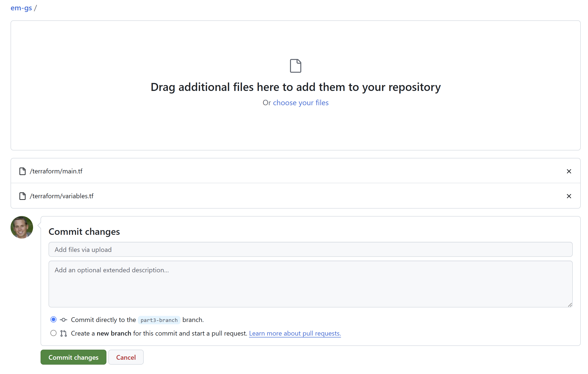Select Commit directly to part3-branch radio button

(x=53, y=320)
